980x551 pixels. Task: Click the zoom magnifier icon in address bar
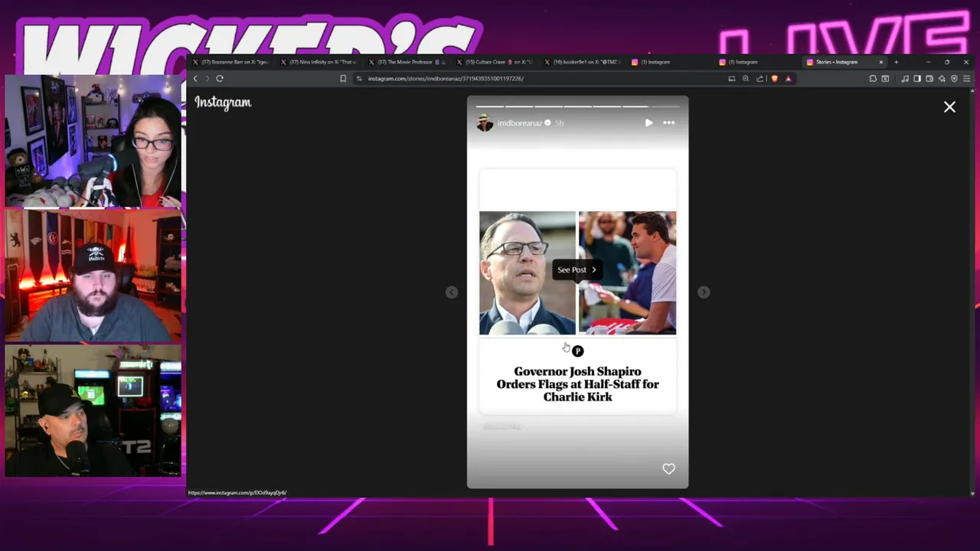pyautogui.click(x=746, y=78)
